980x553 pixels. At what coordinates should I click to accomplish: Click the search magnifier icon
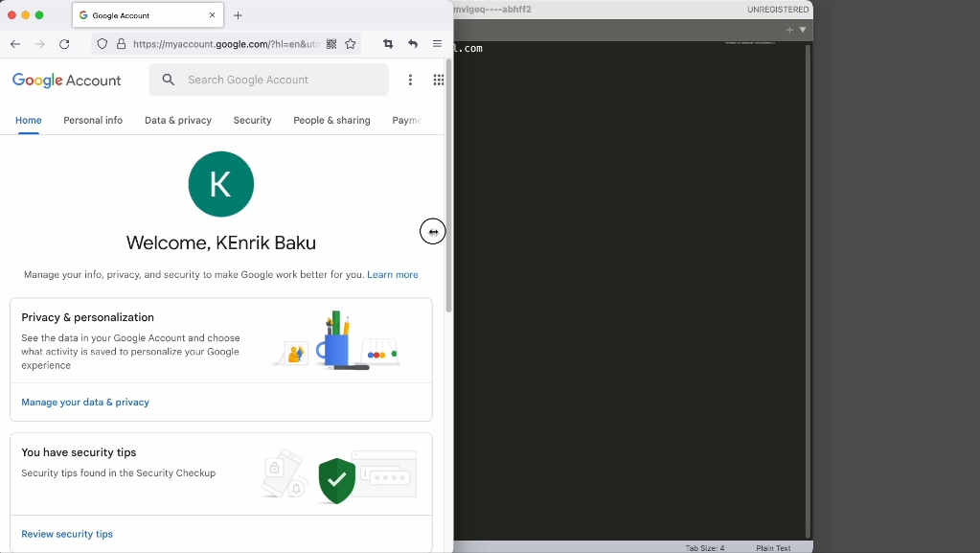pos(169,80)
